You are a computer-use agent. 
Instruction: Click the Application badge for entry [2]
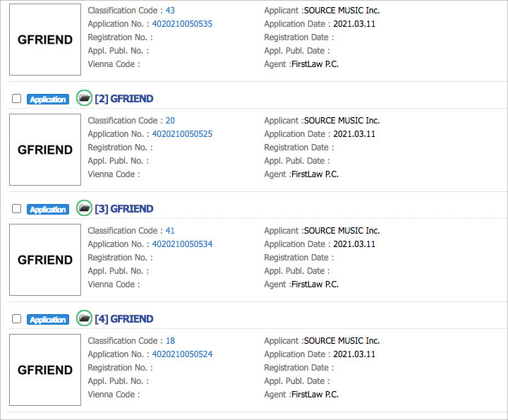point(48,99)
